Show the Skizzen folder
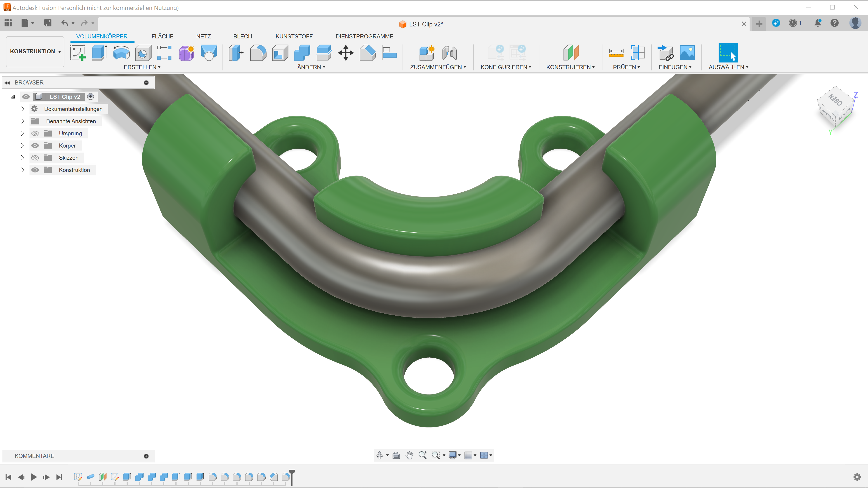The image size is (868, 488). (x=35, y=158)
